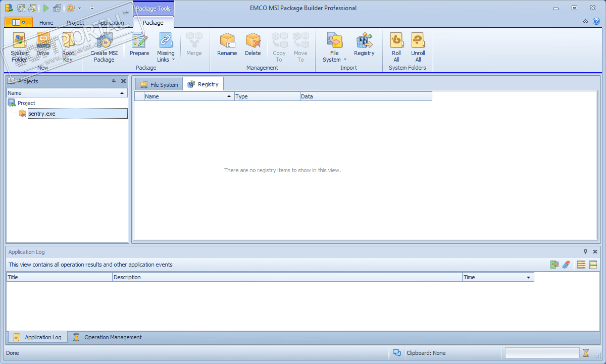The height and width of the screenshot is (364, 606).
Task: Click the Create MSI Package icon
Action: pos(104,41)
